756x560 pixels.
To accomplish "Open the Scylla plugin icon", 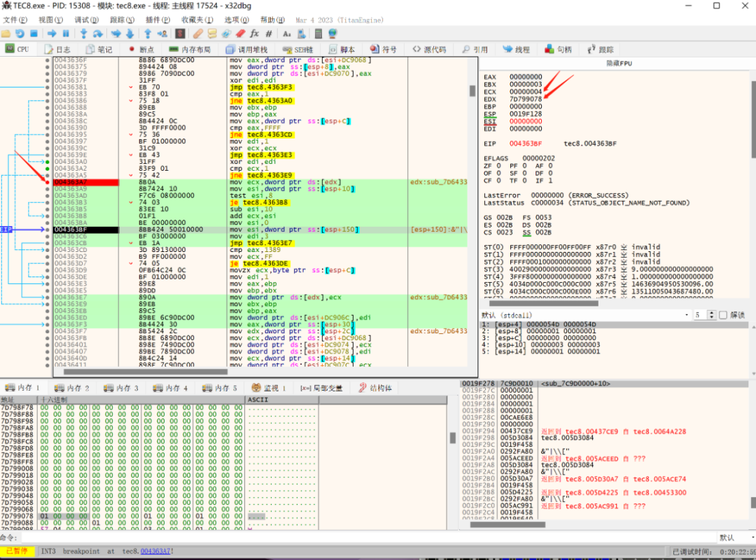I will (x=181, y=34).
